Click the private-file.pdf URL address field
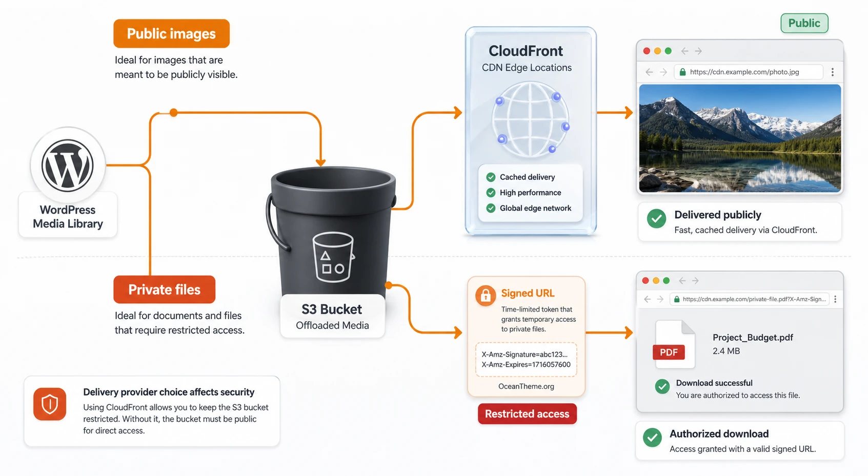This screenshot has width=868, height=476. tap(750, 299)
